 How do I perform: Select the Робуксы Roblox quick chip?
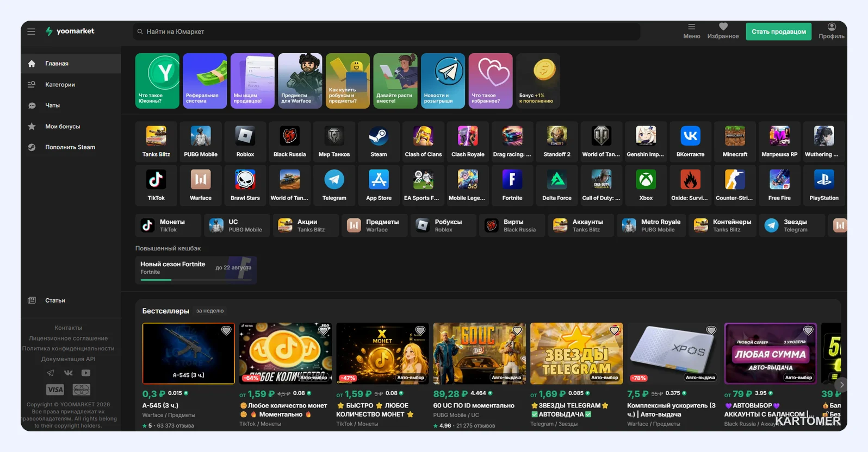pyautogui.click(x=443, y=225)
